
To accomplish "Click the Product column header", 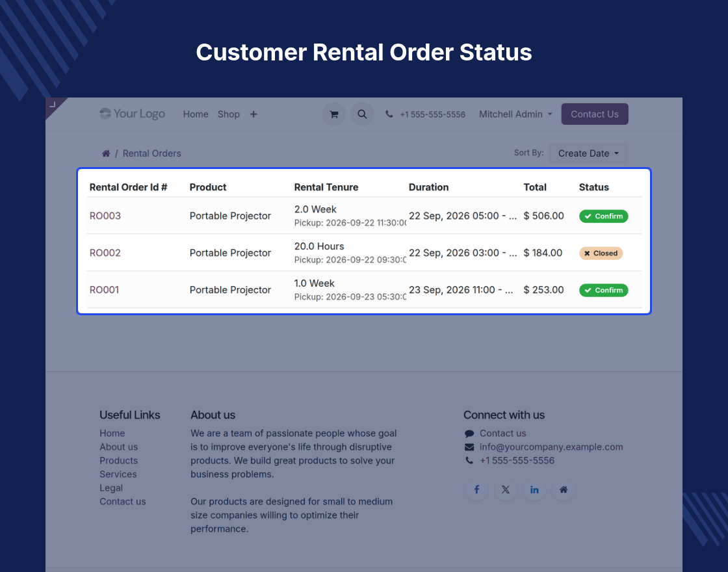I will (x=207, y=187).
